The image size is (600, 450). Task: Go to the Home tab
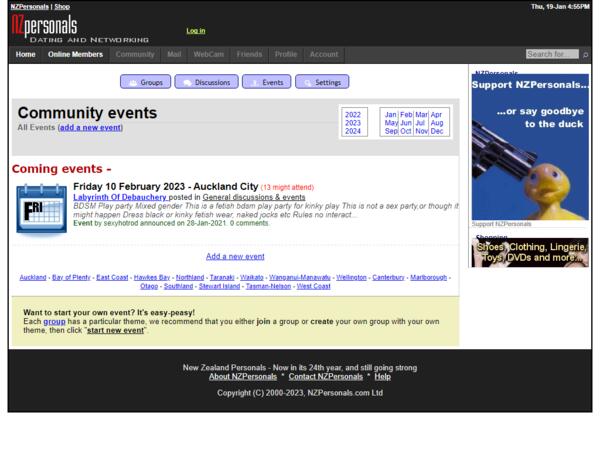26,54
